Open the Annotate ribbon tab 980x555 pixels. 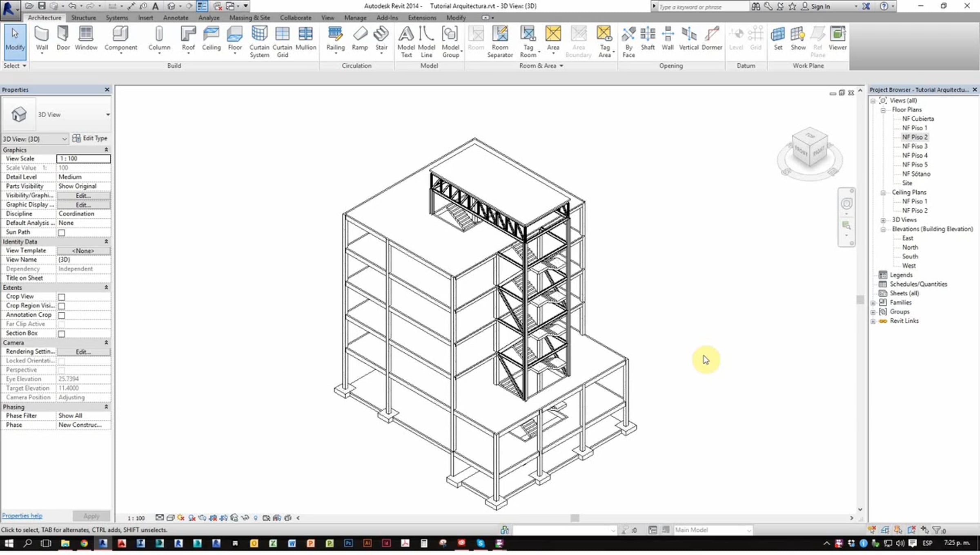click(176, 18)
